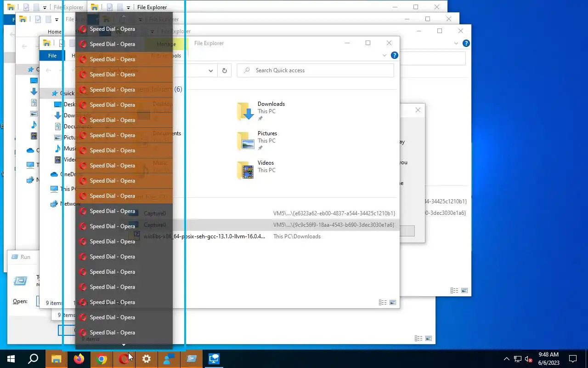588x368 pixels.
Task: Open the address bar history dropdown
Action: point(211,70)
